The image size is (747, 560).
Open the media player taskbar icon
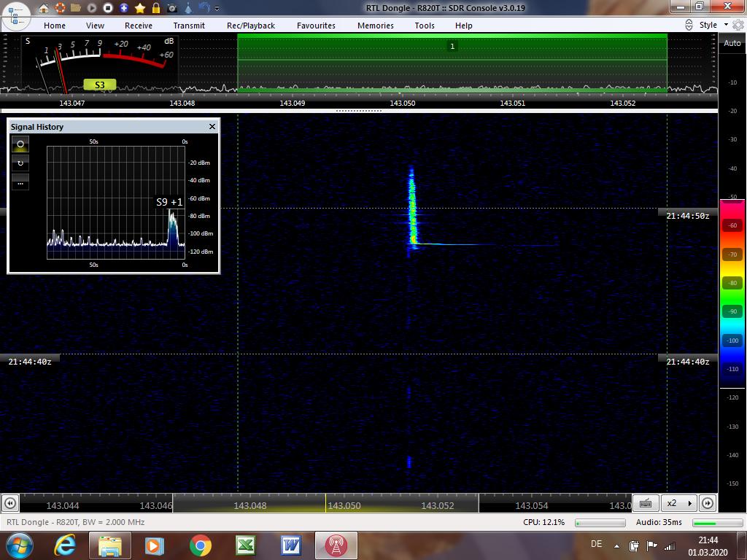tap(154, 545)
